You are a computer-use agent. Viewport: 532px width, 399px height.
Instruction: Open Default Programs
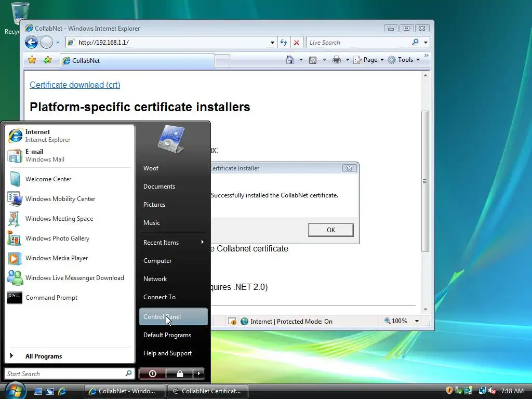click(x=174, y=335)
